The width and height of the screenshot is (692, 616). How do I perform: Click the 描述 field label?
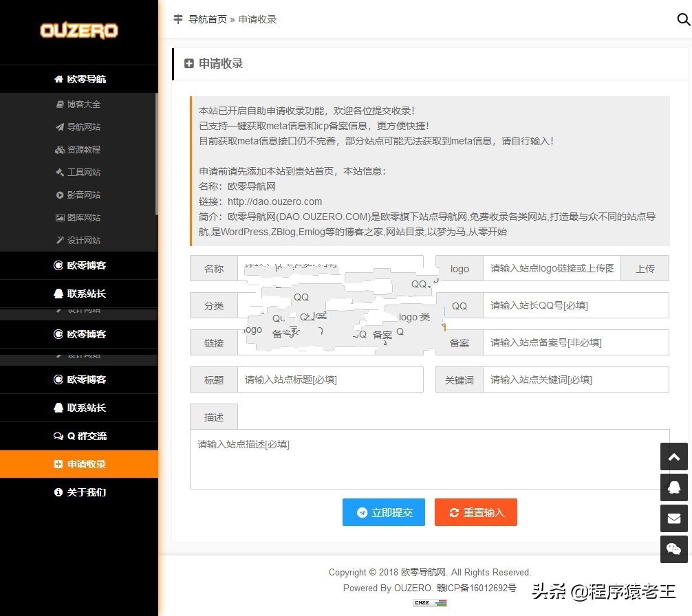(214, 417)
